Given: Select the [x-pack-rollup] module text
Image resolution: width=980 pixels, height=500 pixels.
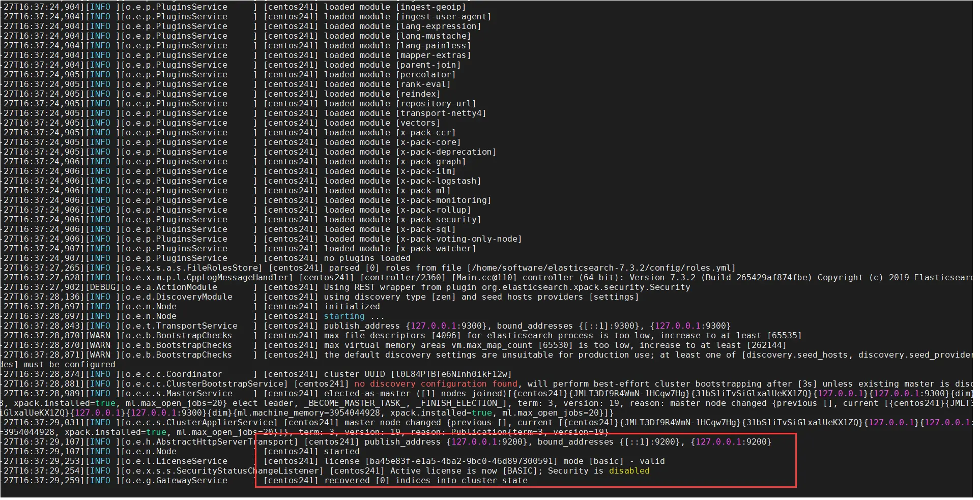Looking at the screenshot, I should click(434, 210).
